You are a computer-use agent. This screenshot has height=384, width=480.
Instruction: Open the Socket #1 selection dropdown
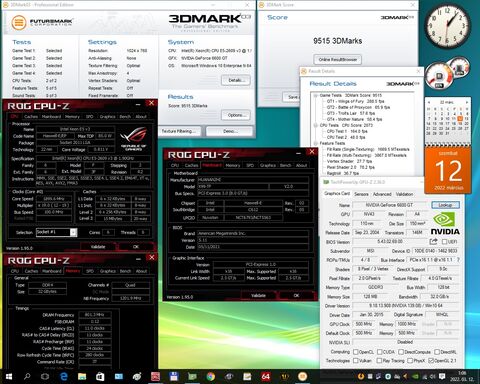click(x=73, y=232)
